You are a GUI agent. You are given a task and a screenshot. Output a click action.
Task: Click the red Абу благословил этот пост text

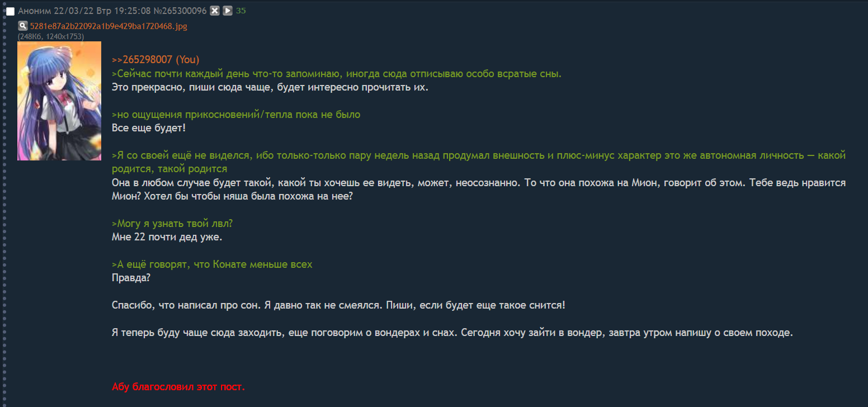coord(178,386)
